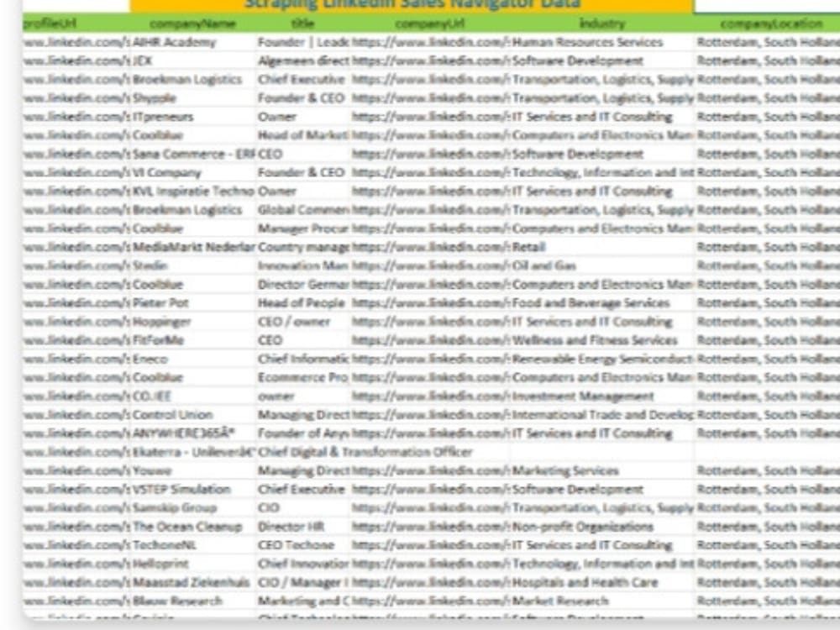Click the Global Commer title cell

[303, 210]
